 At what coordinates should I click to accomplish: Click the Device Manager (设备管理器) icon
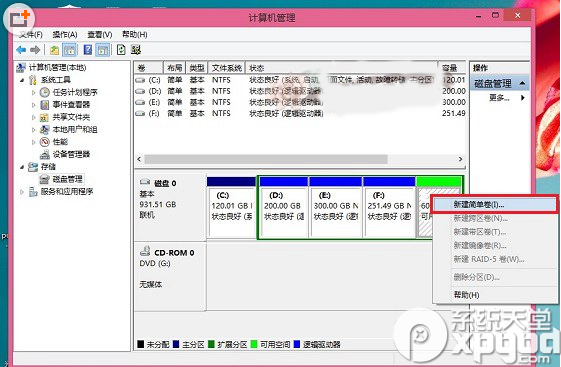point(44,155)
